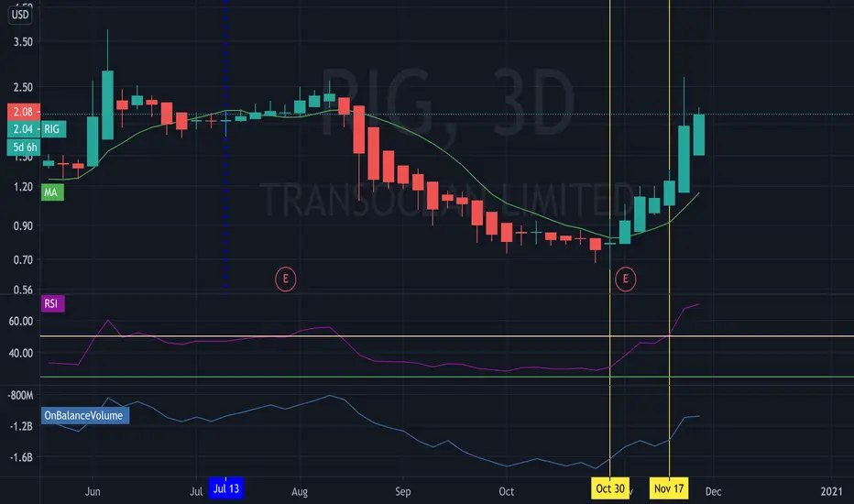Select the OnBalanceVolume indicator label
The width and height of the screenshot is (854, 504).
click(x=85, y=416)
